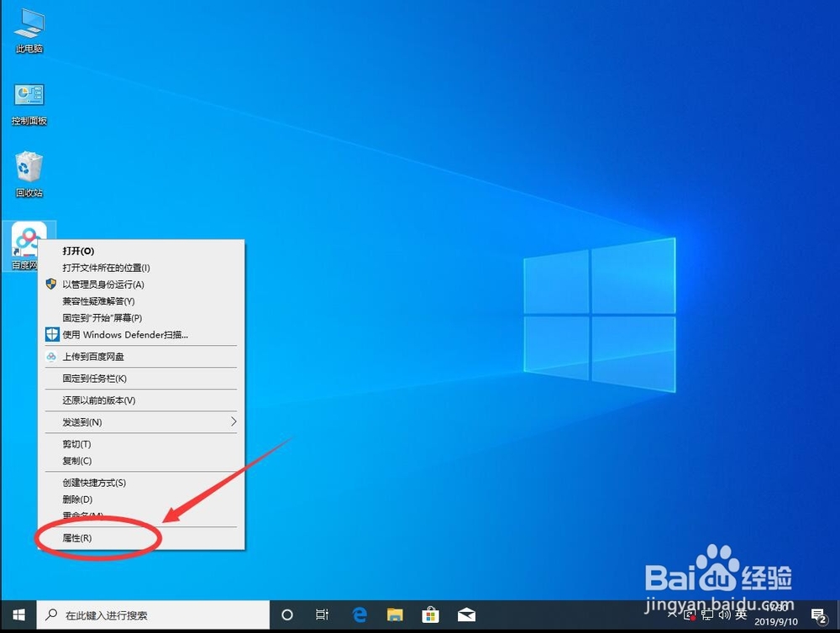This screenshot has width=840, height=633.
Task: Open Microsoft Store from taskbar
Action: pyautogui.click(x=430, y=615)
